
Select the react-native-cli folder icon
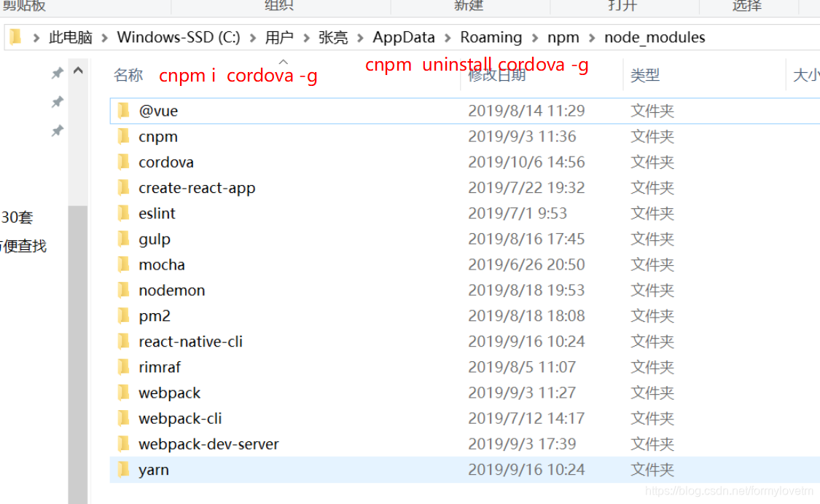click(x=124, y=341)
